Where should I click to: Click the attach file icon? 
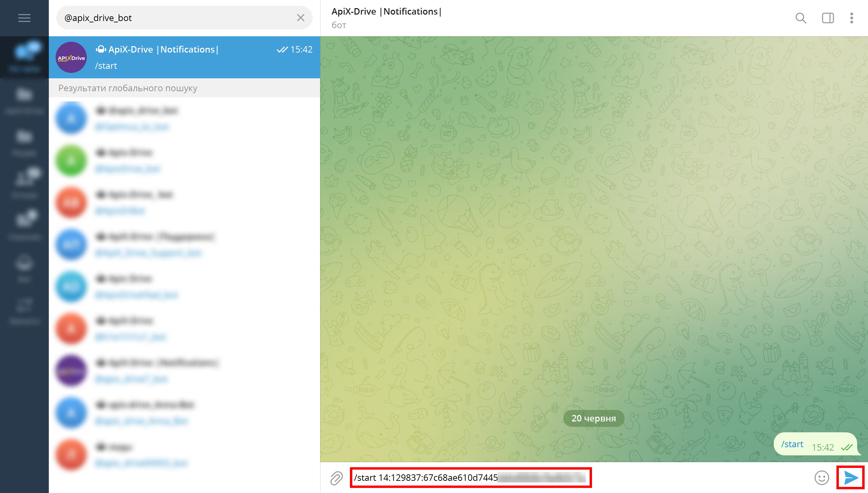(x=336, y=477)
